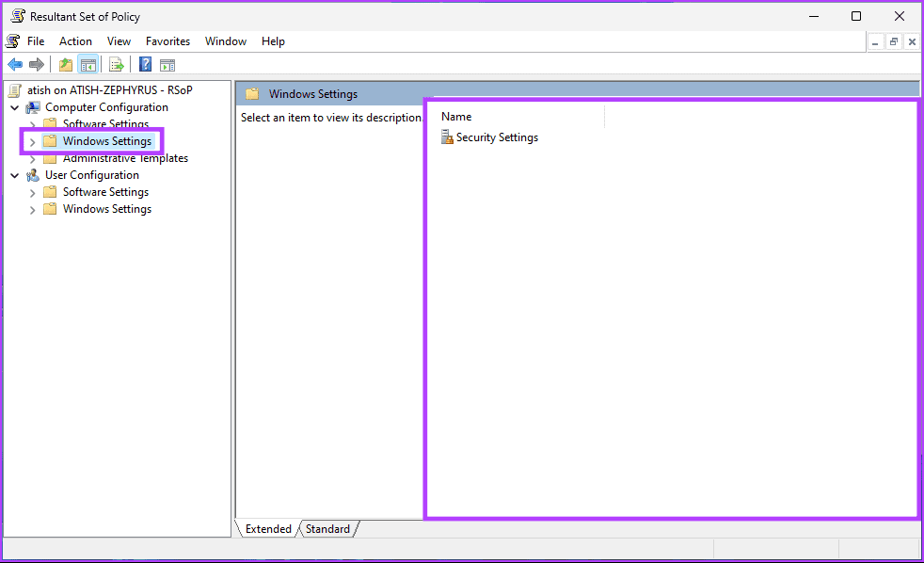
Task: Expand the Windows Settings node under Computer Configuration
Action: click(33, 140)
